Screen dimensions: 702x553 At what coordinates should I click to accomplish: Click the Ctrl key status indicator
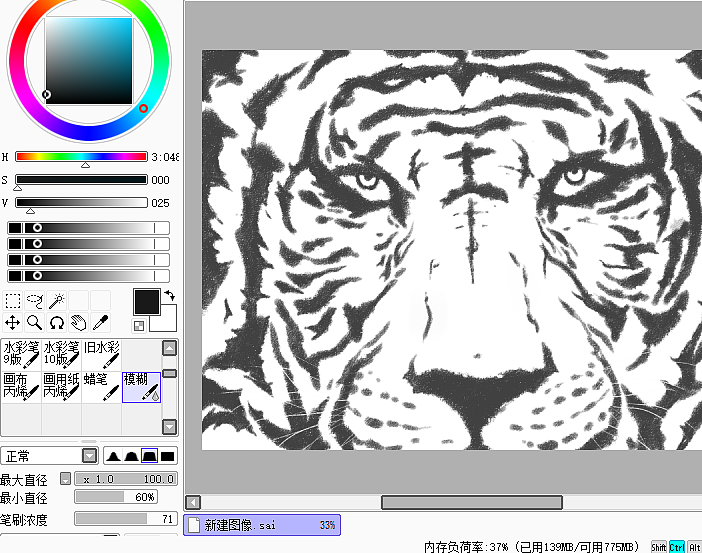676,547
